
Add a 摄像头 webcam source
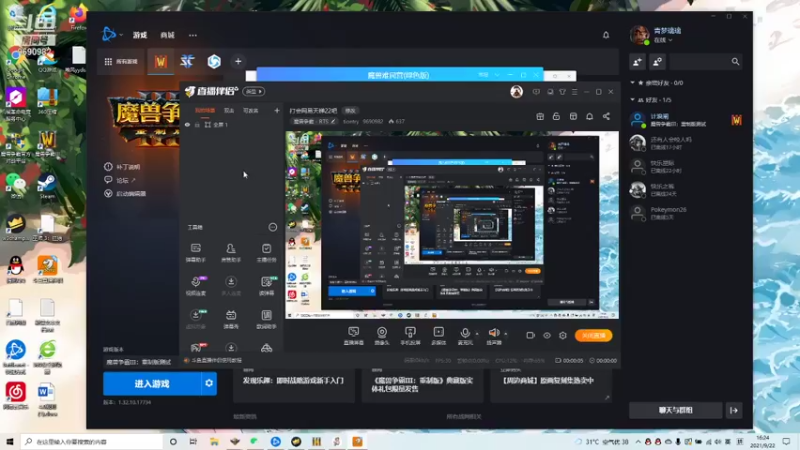point(382,336)
